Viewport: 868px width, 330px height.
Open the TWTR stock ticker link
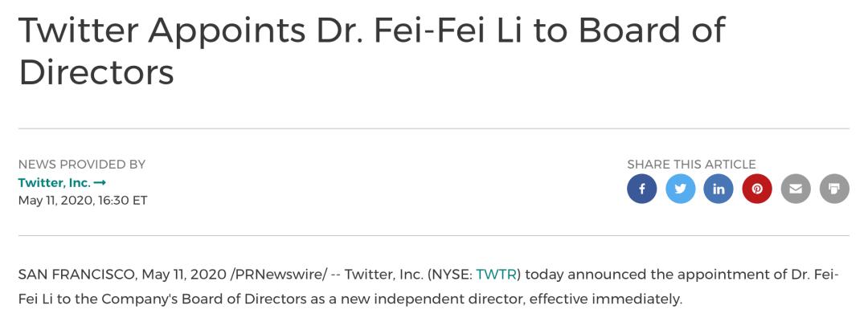[496, 274]
